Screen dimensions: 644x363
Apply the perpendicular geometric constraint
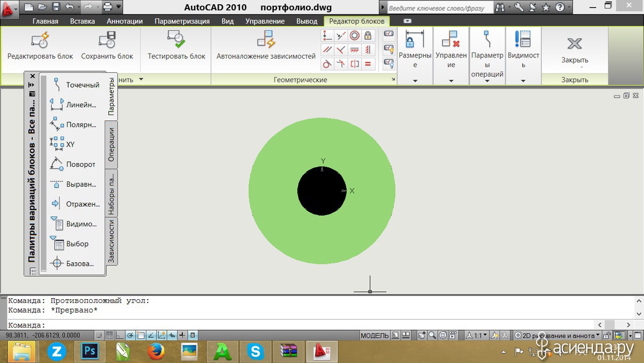pyautogui.click(x=341, y=50)
